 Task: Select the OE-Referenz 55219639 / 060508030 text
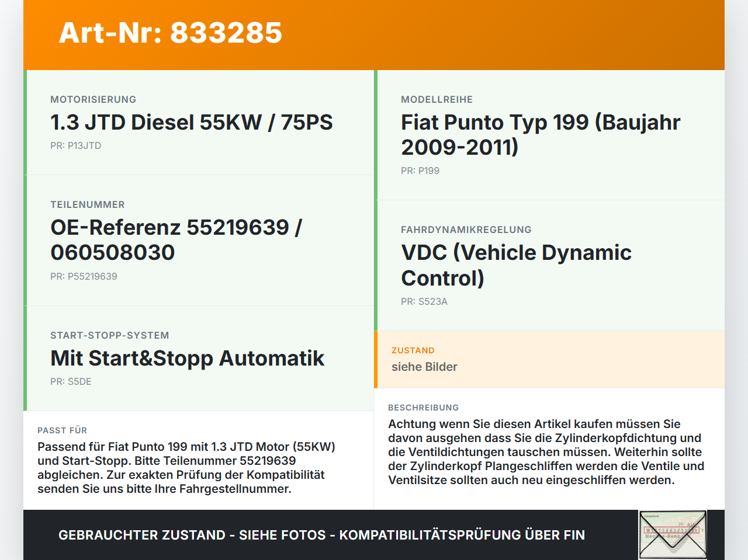(176, 239)
